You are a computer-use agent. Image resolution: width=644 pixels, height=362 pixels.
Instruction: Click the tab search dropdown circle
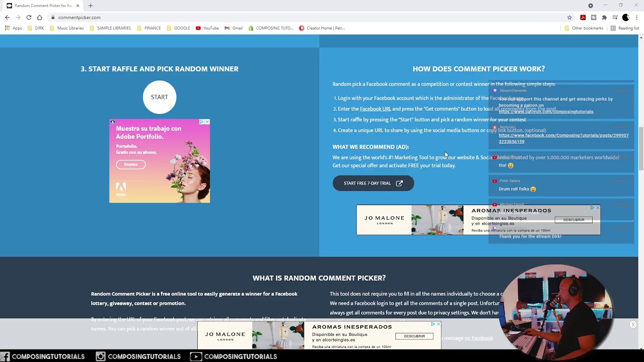(591, 6)
